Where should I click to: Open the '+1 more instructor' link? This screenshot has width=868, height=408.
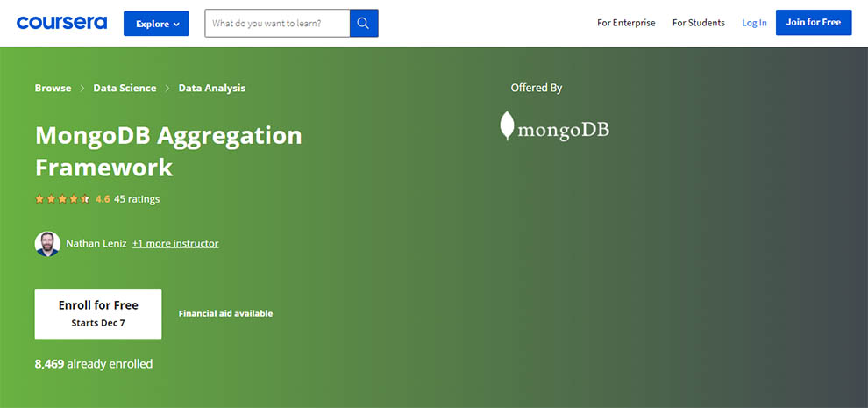(x=175, y=243)
